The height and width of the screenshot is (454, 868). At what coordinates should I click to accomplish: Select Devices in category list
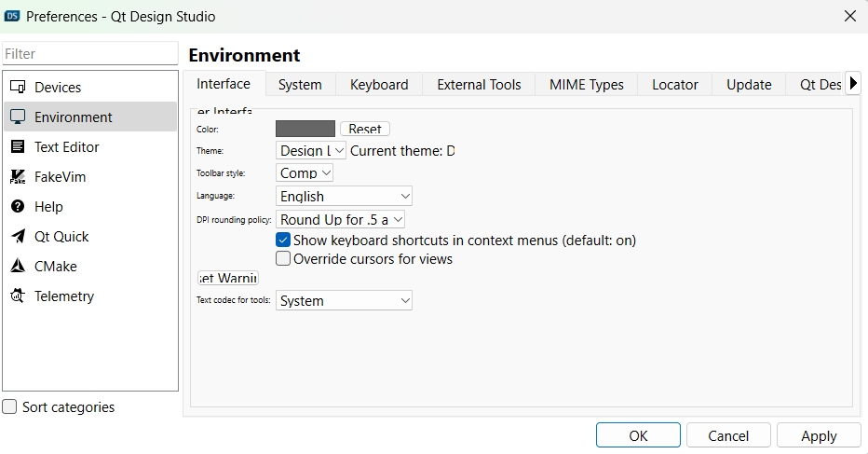click(90, 87)
